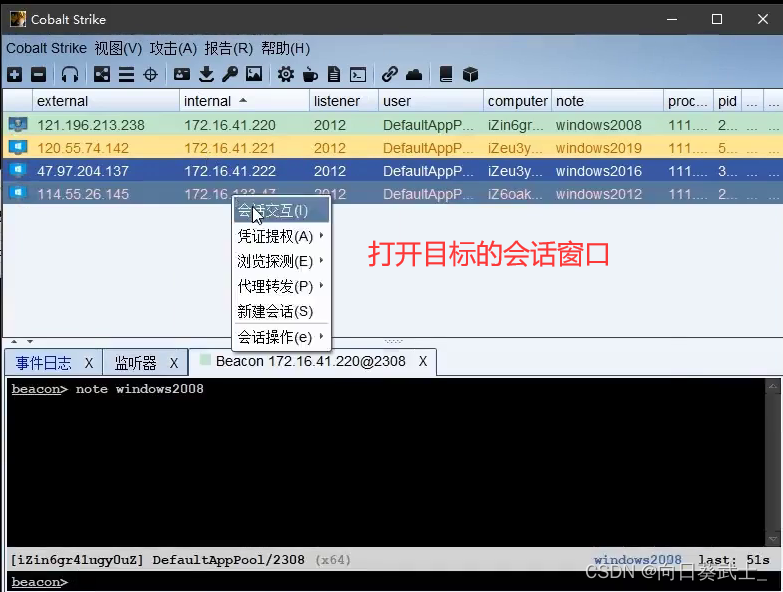Sort by user column header
The height and width of the screenshot is (592, 783).
[430, 101]
